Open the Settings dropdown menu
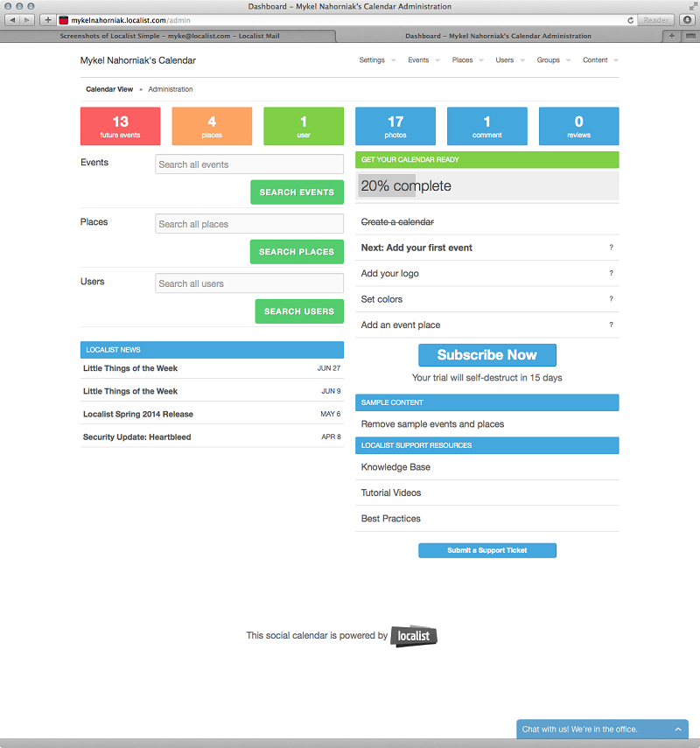The height and width of the screenshot is (748, 700). click(377, 60)
